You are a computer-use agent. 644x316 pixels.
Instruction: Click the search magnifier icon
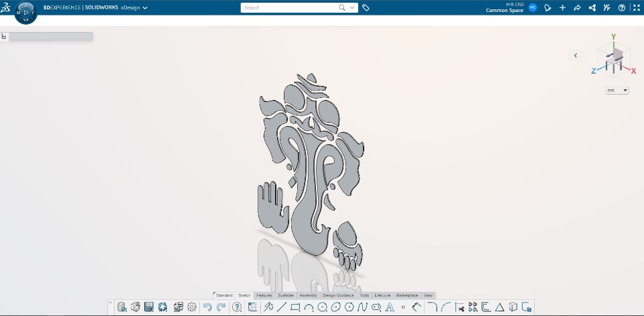click(342, 7)
